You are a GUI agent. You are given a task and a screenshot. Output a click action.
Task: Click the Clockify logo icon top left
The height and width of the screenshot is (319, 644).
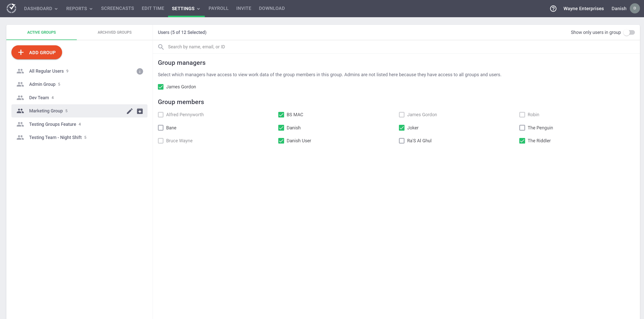[11, 8]
